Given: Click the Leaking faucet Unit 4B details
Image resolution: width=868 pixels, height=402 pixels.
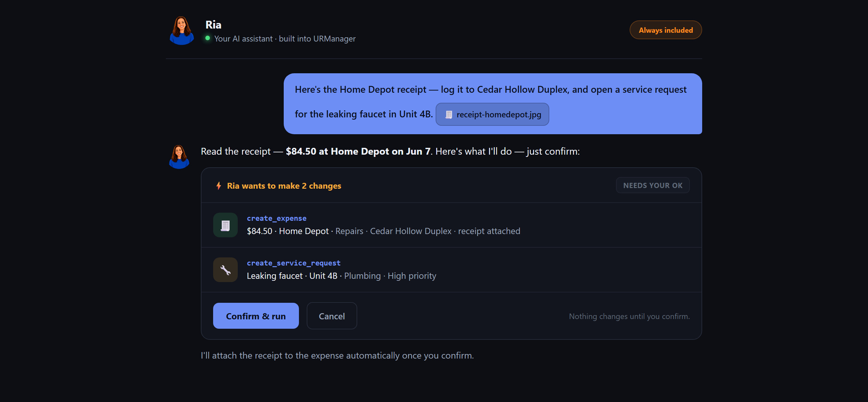Looking at the screenshot, I should 341,276.
